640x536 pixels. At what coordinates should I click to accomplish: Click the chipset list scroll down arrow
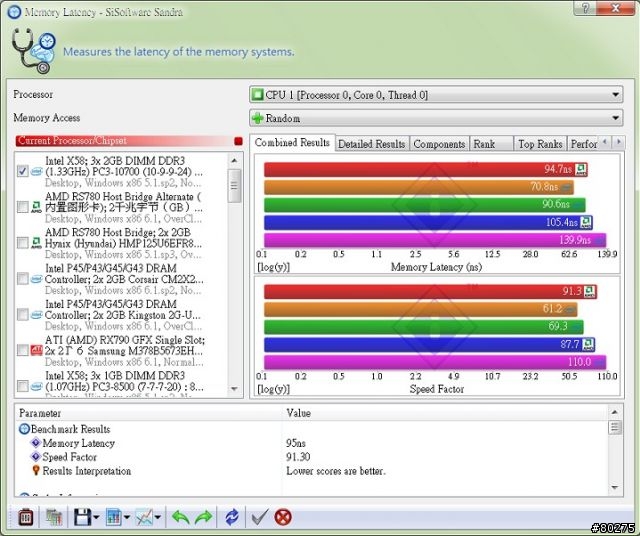click(234, 389)
